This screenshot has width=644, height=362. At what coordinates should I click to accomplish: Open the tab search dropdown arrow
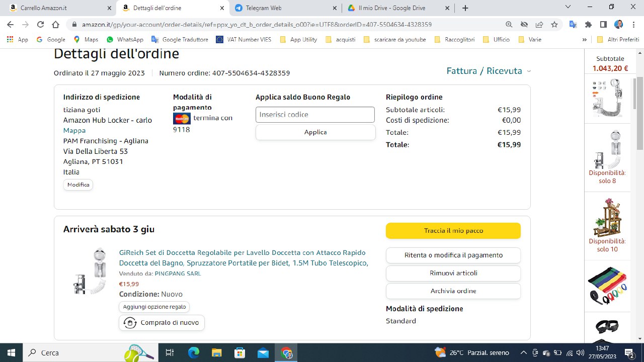568,8
